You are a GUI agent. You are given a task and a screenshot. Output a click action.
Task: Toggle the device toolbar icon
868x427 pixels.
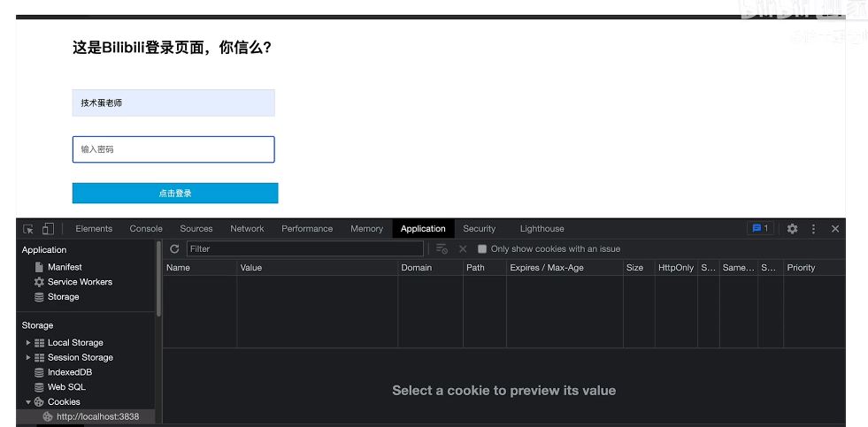(48, 229)
